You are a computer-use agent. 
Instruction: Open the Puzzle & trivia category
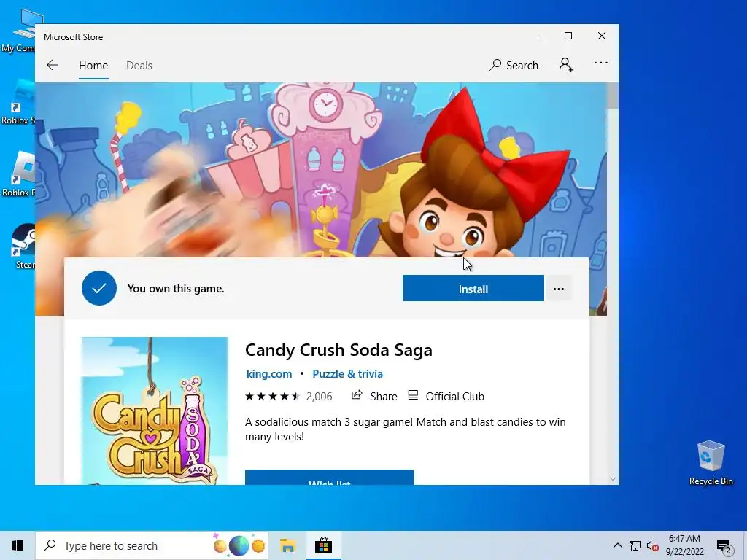[348, 374]
